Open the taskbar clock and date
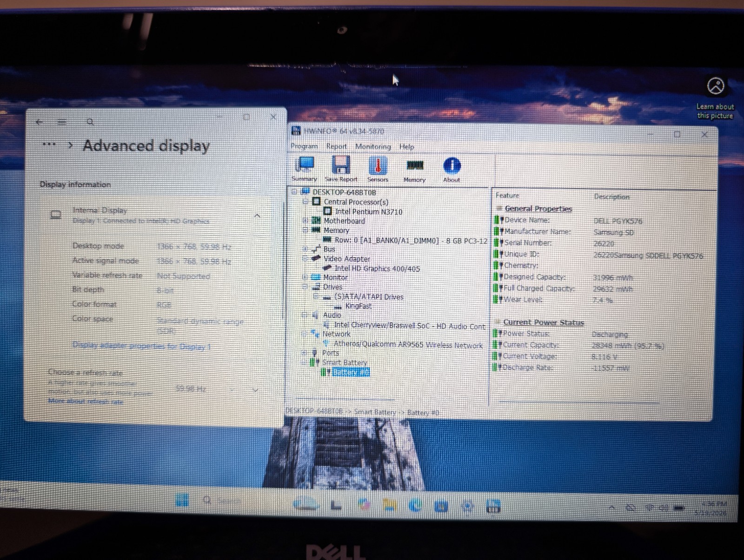The width and height of the screenshot is (744, 560). point(711,508)
